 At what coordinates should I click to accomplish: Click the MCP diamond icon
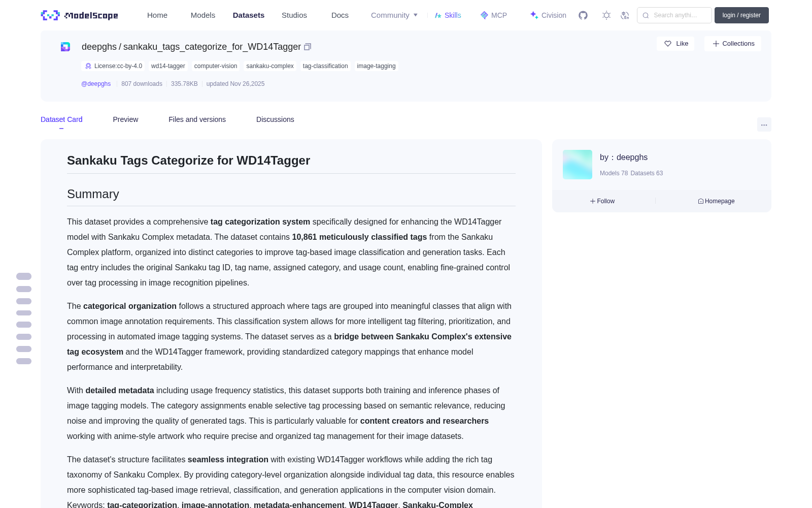(x=484, y=15)
